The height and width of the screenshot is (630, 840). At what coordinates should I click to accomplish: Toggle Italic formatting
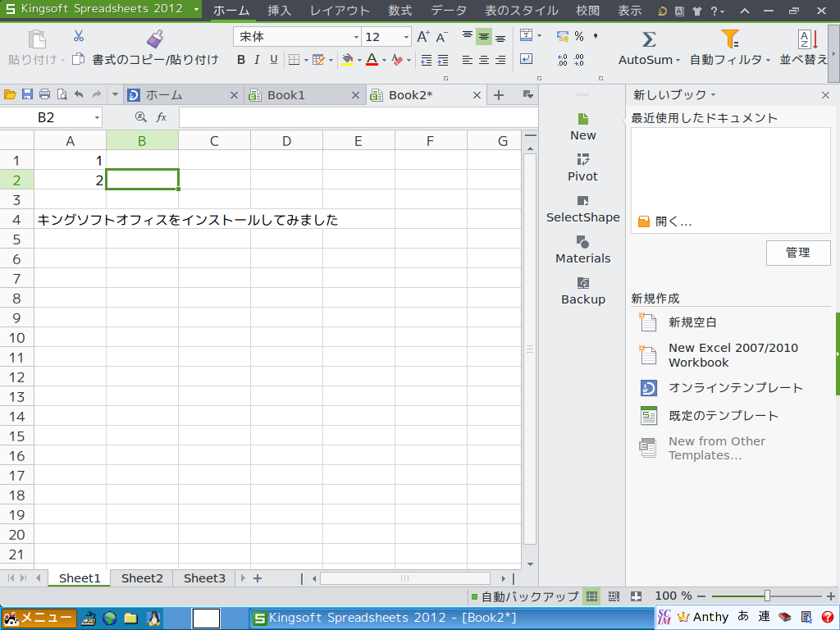(257, 59)
